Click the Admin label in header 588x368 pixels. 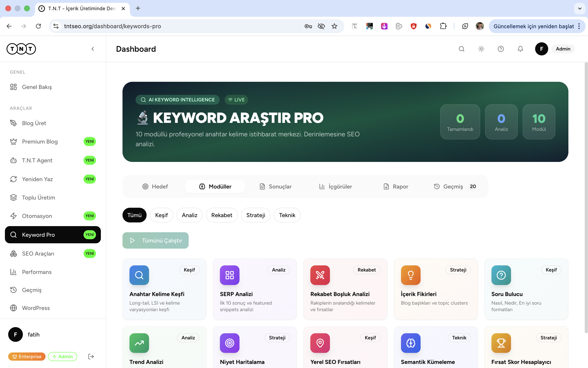tap(563, 49)
